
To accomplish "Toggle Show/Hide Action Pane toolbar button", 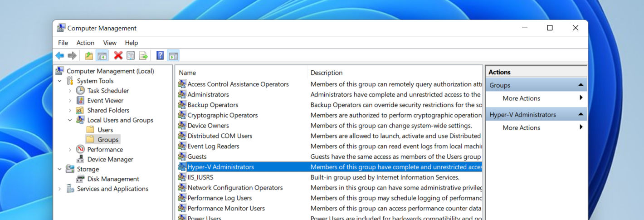I will click(x=173, y=55).
